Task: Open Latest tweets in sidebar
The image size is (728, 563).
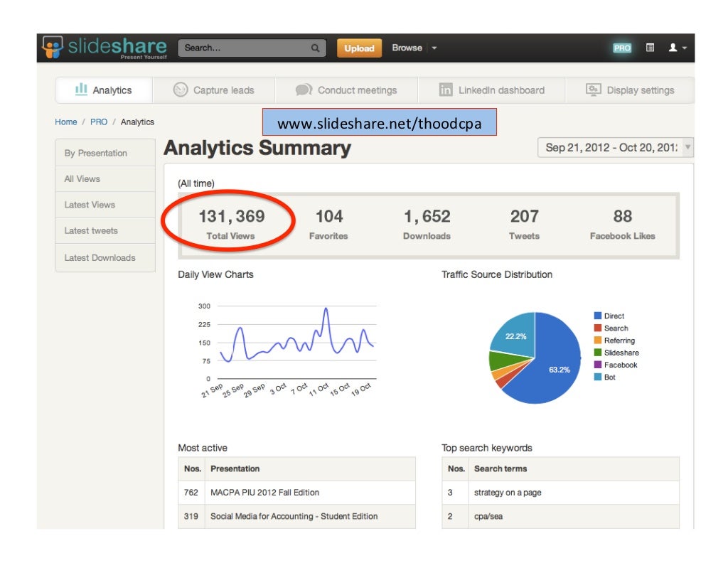Action: tap(105, 231)
